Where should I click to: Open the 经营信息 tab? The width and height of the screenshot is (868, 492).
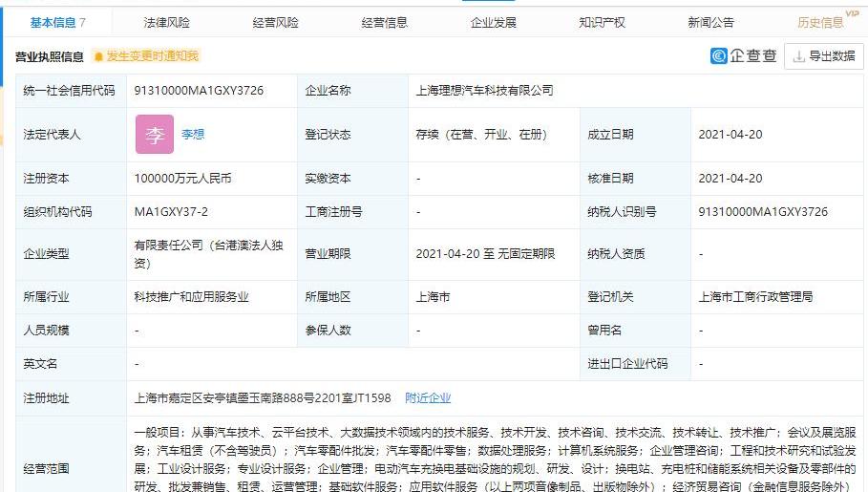tap(385, 23)
